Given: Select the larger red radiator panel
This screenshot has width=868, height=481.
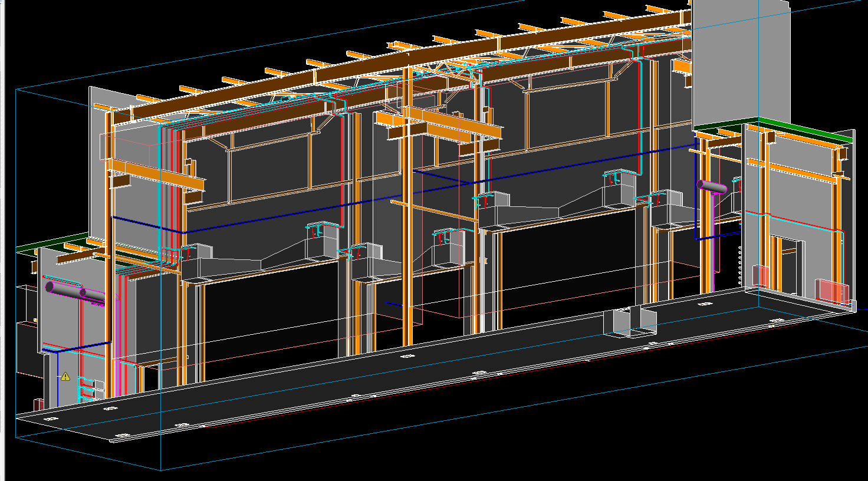Looking at the screenshot, I should (x=833, y=292).
